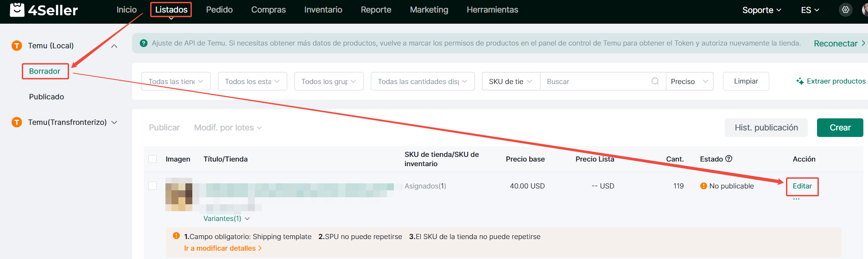Open Hist. publicación
The width and height of the screenshot is (868, 259).
tap(766, 128)
